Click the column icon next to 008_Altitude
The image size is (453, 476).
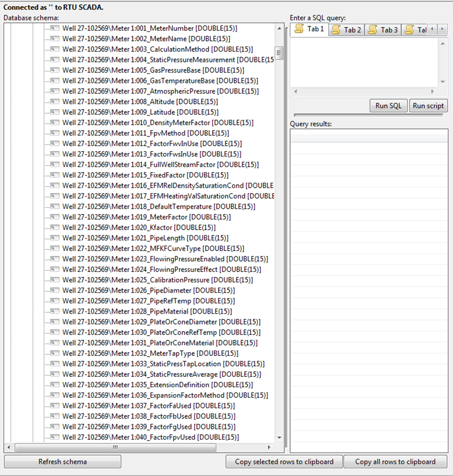(54, 102)
